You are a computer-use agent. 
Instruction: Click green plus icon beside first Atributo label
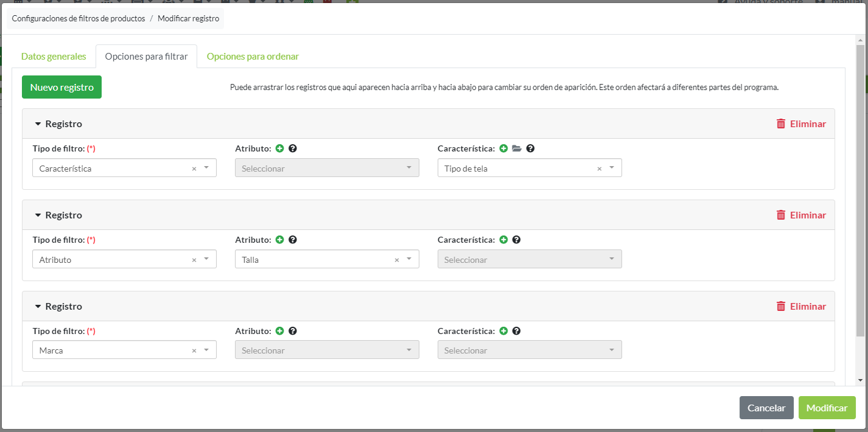click(279, 148)
